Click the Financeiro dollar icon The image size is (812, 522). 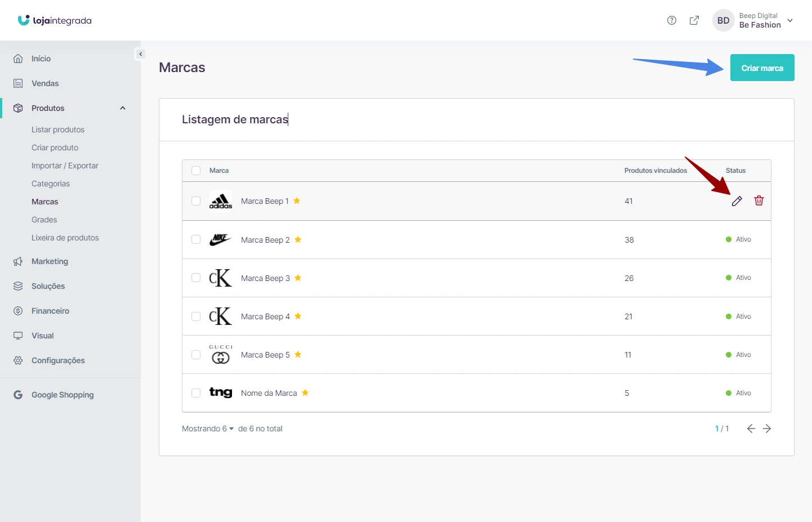(x=18, y=311)
